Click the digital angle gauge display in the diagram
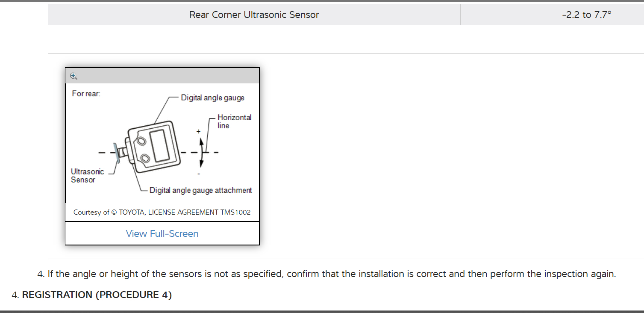The height and width of the screenshot is (313, 644). click(159, 146)
